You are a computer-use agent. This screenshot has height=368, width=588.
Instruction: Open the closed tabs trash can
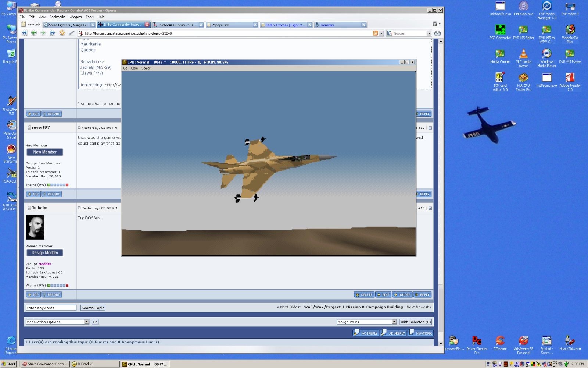tap(435, 24)
